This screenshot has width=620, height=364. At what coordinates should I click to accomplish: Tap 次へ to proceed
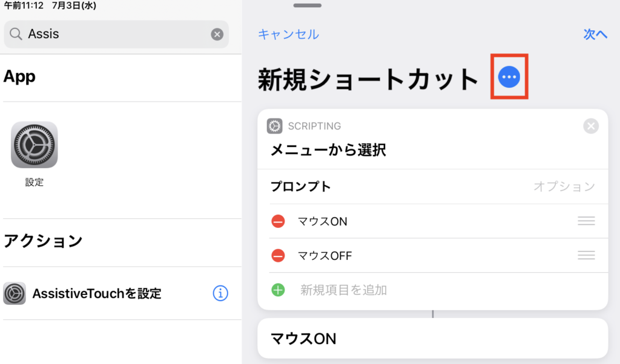pyautogui.click(x=595, y=34)
